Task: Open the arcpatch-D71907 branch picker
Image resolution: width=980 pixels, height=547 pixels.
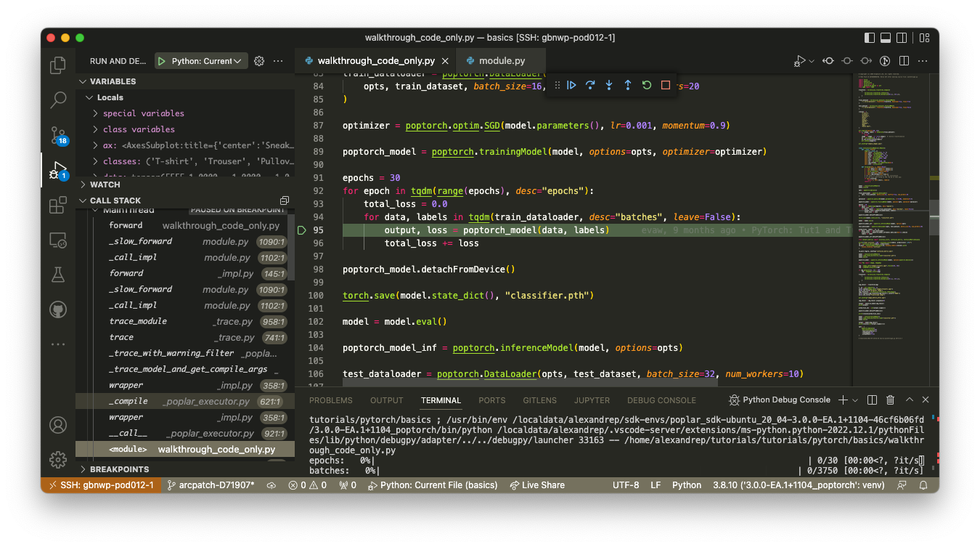Action: (211, 485)
